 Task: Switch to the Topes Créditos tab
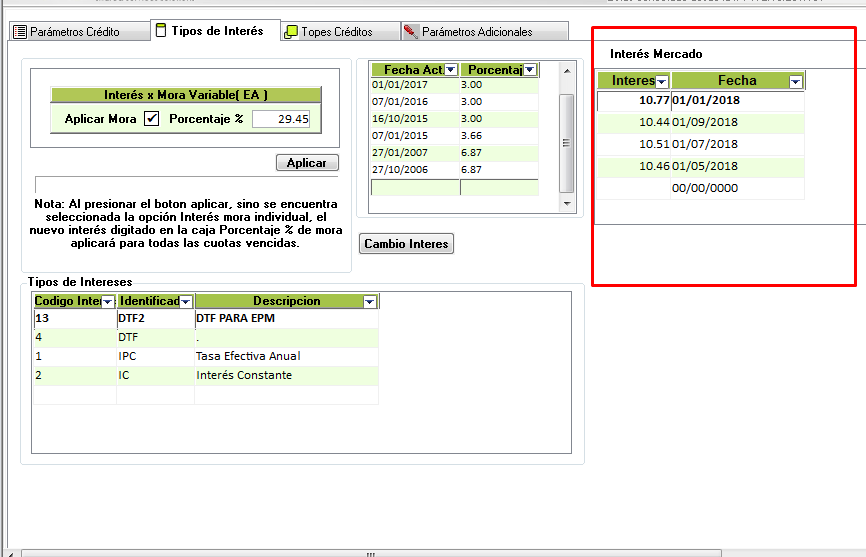(x=328, y=32)
